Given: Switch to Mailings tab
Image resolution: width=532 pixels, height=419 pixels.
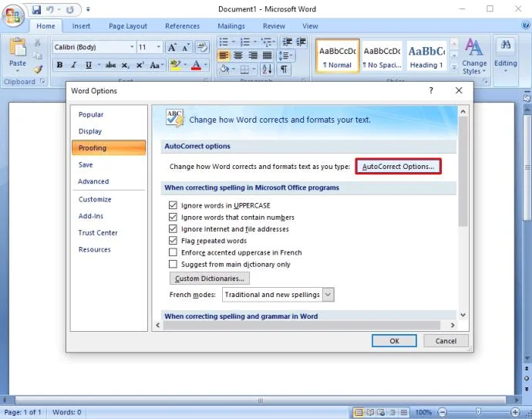Looking at the screenshot, I should point(231,26).
